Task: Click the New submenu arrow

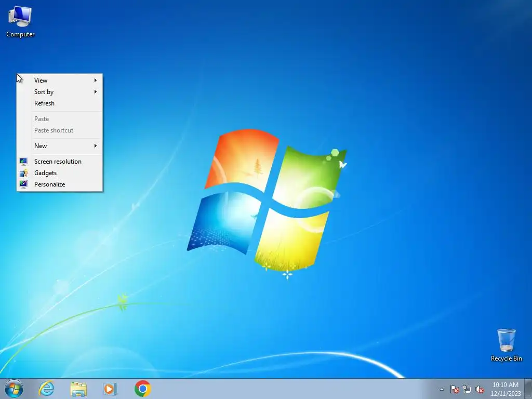Action: [x=96, y=146]
